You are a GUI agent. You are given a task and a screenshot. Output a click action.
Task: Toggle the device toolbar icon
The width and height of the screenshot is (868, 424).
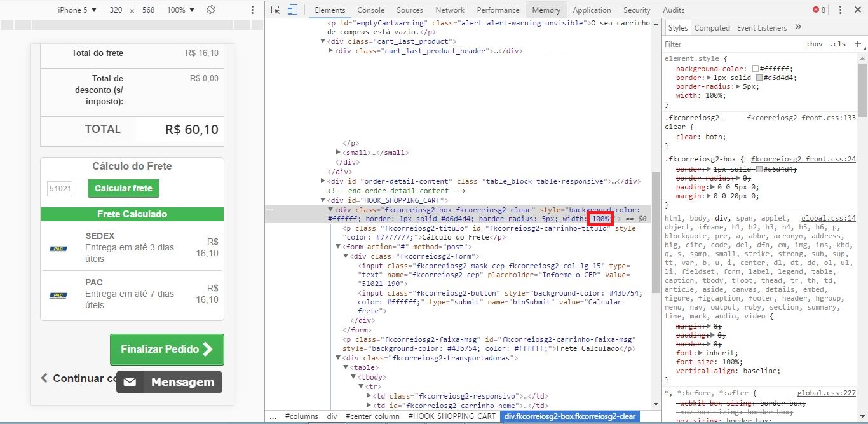tap(292, 10)
